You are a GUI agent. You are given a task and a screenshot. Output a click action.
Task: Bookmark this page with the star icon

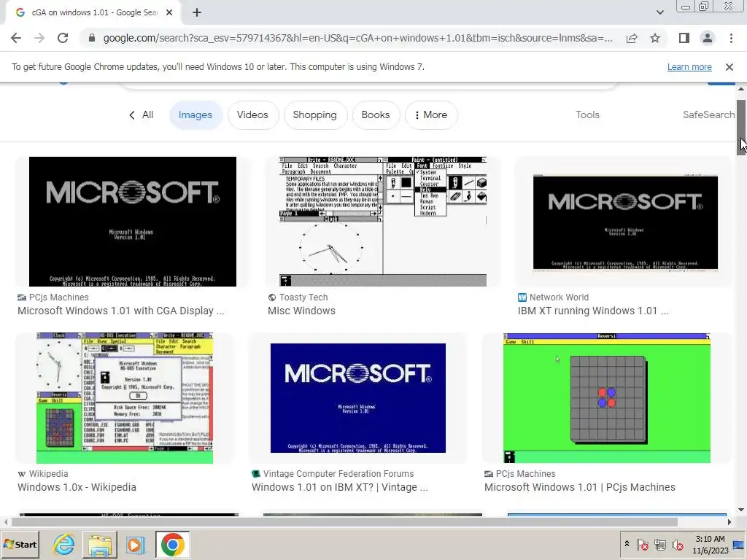655,38
